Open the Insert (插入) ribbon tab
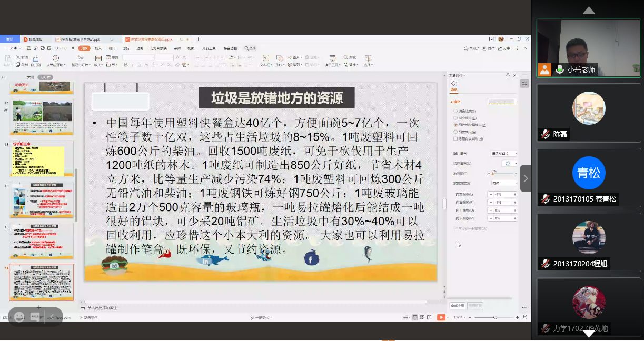This screenshot has width=644, height=341. coord(98,48)
